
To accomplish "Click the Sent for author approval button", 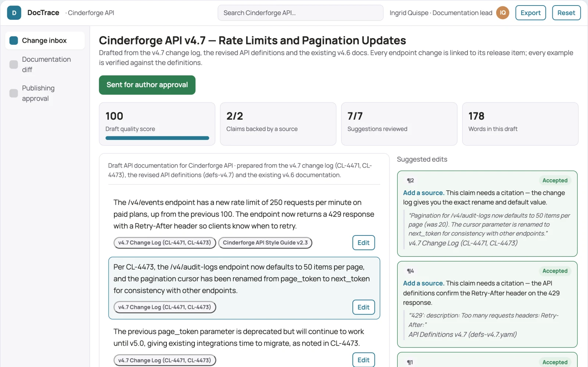I will click(x=147, y=85).
